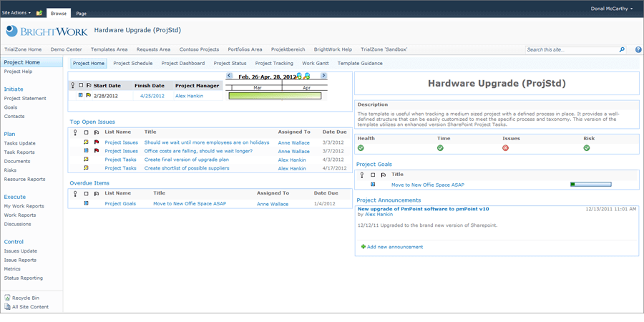Viewport: 644px width, 322px height.
Task: Open My Work Reports in sidebar
Action: click(24, 206)
